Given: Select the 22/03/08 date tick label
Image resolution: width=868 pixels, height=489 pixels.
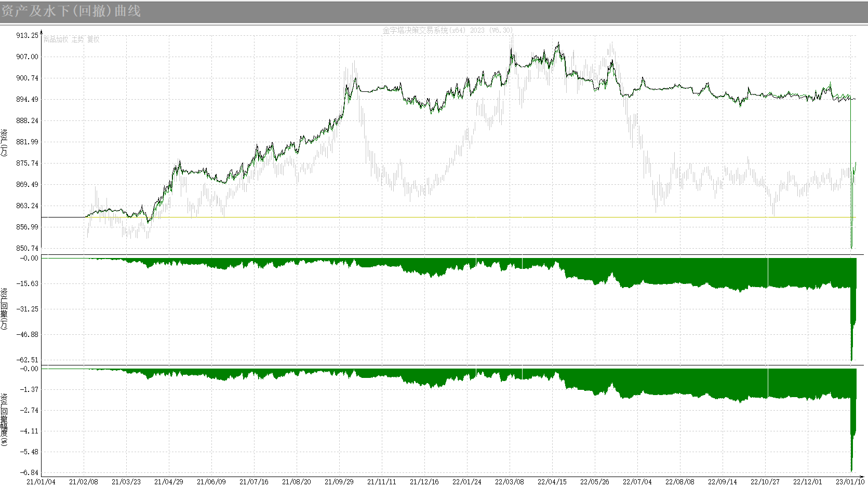Looking at the screenshot, I should click(510, 482).
